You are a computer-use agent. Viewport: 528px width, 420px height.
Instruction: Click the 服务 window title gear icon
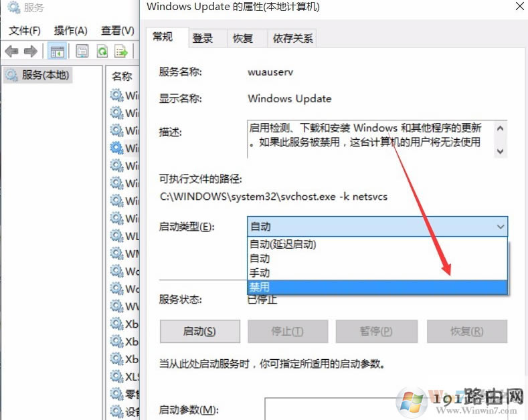click(x=13, y=7)
